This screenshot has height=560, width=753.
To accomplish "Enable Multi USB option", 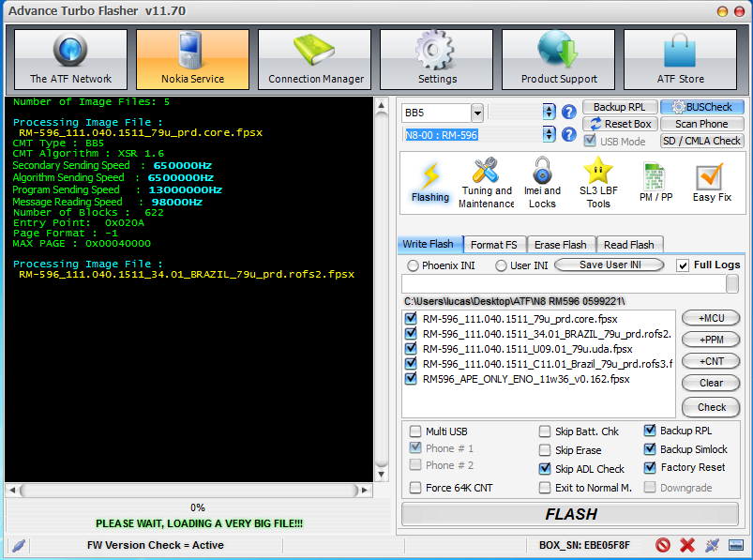I will point(415,431).
